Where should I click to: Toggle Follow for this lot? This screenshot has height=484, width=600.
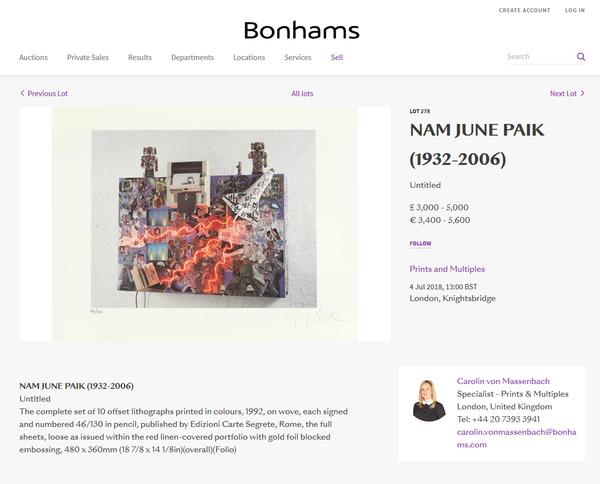[x=420, y=243]
